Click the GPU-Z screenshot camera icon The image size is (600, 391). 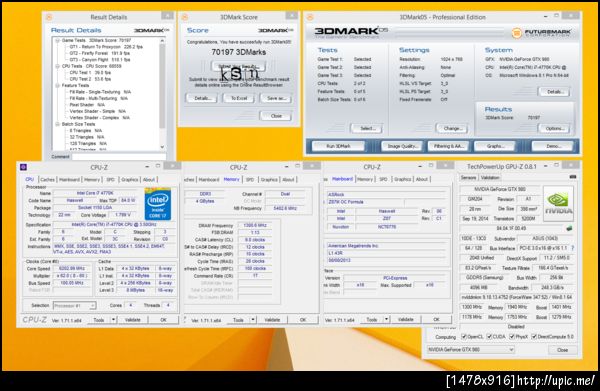tap(572, 177)
